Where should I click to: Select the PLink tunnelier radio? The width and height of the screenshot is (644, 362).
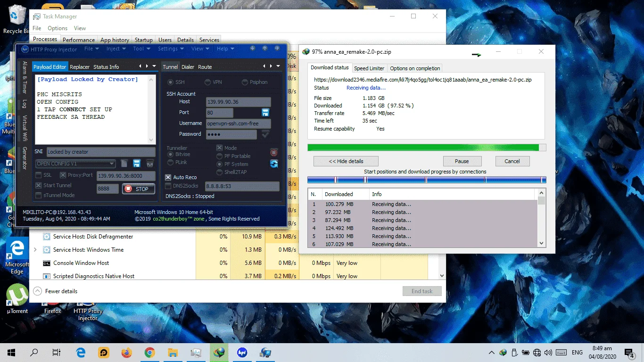coord(178,162)
